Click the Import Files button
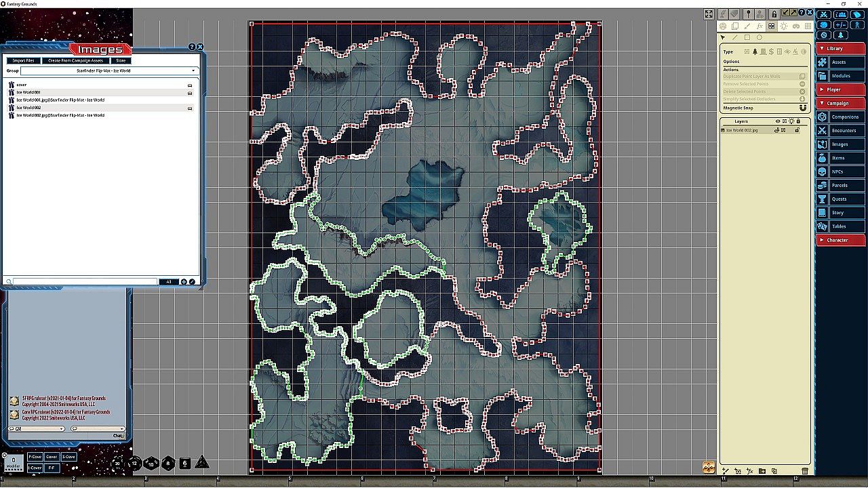868x488 pixels. click(24, 60)
